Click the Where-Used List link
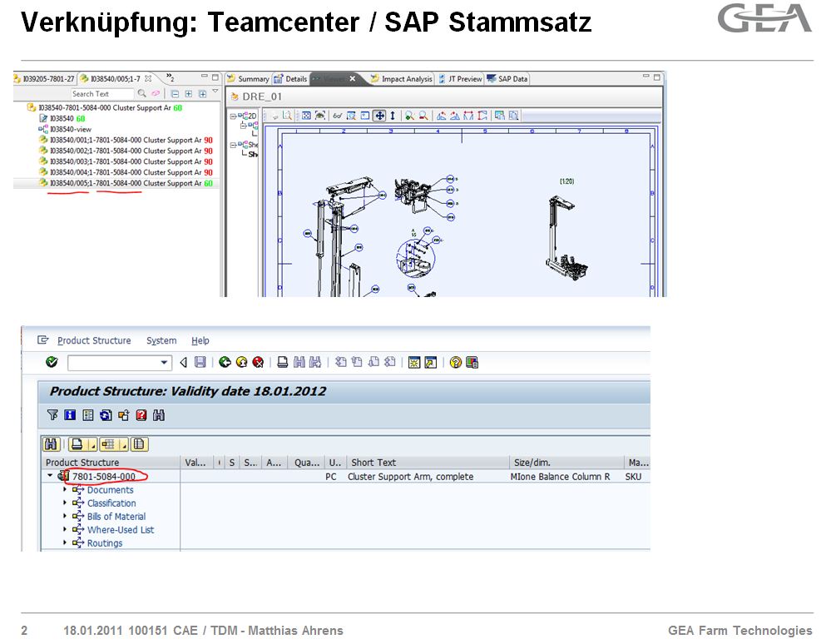Screen dimensions: 826x644 (x=121, y=530)
